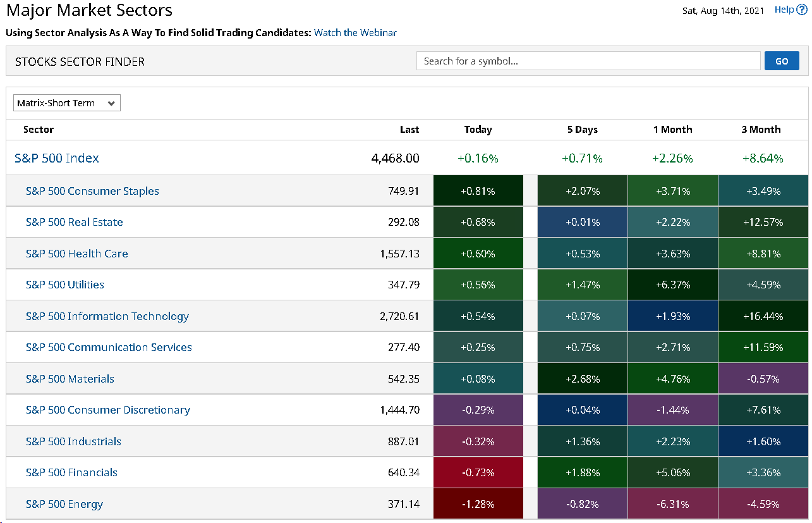Open the Matrix-Short Term dropdown
812x523 pixels.
67,103
